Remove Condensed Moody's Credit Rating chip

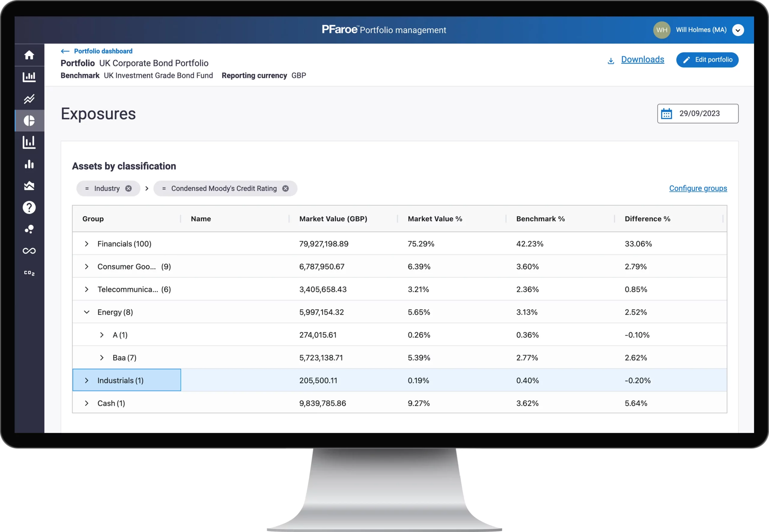coord(285,188)
